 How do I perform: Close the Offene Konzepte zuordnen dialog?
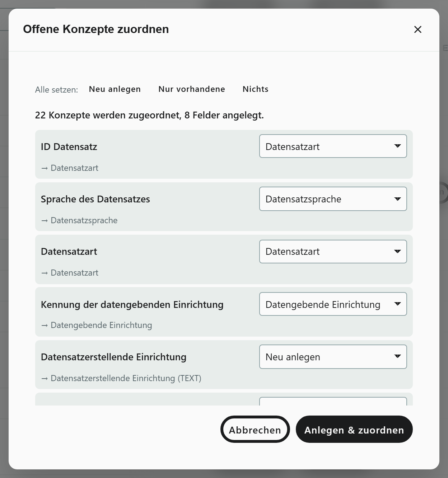(417, 29)
